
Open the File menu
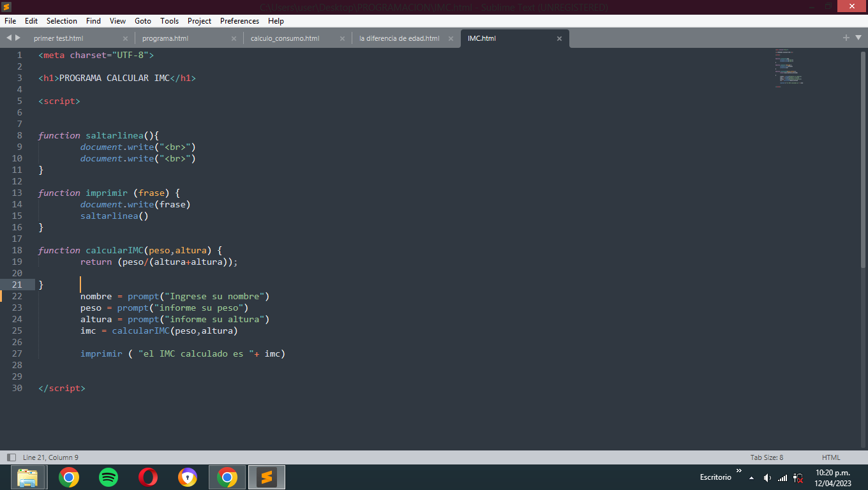[x=10, y=21]
